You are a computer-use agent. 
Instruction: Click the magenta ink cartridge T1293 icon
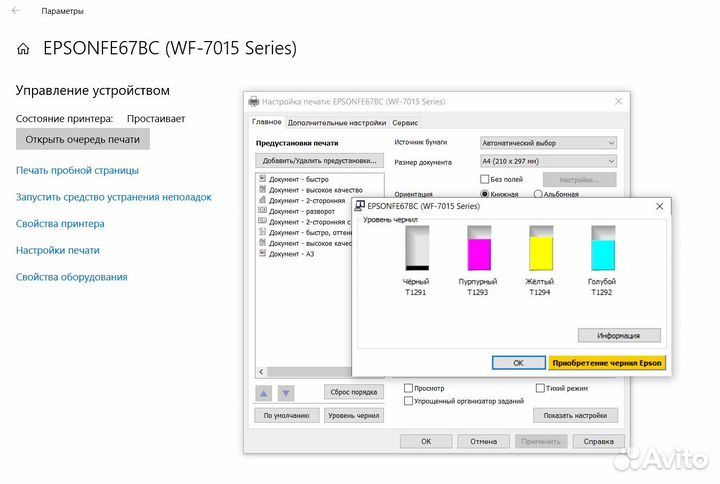pyautogui.click(x=479, y=248)
